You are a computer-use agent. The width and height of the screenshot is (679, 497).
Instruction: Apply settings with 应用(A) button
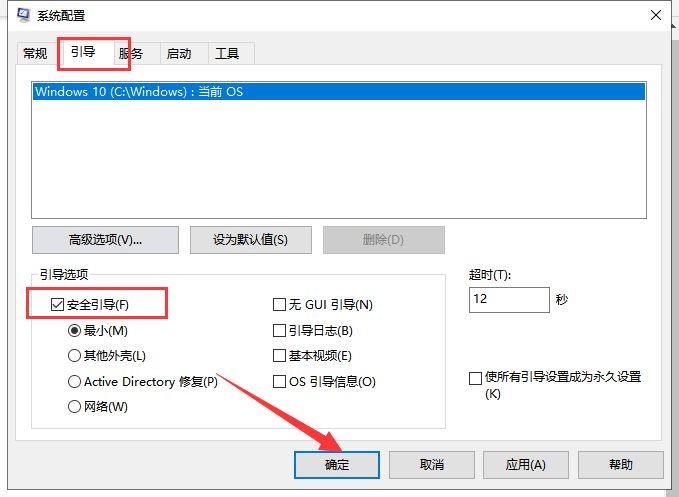coord(526,465)
